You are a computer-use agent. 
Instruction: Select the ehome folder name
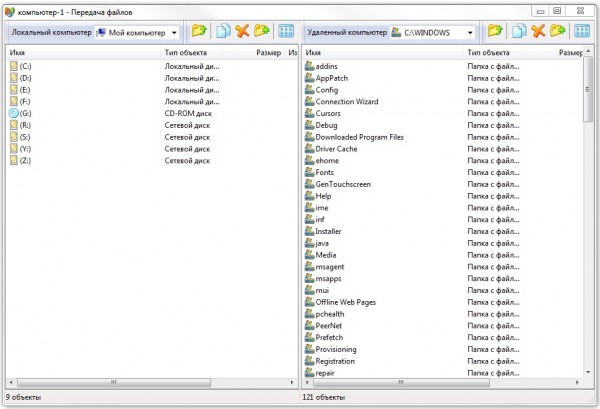coord(327,161)
